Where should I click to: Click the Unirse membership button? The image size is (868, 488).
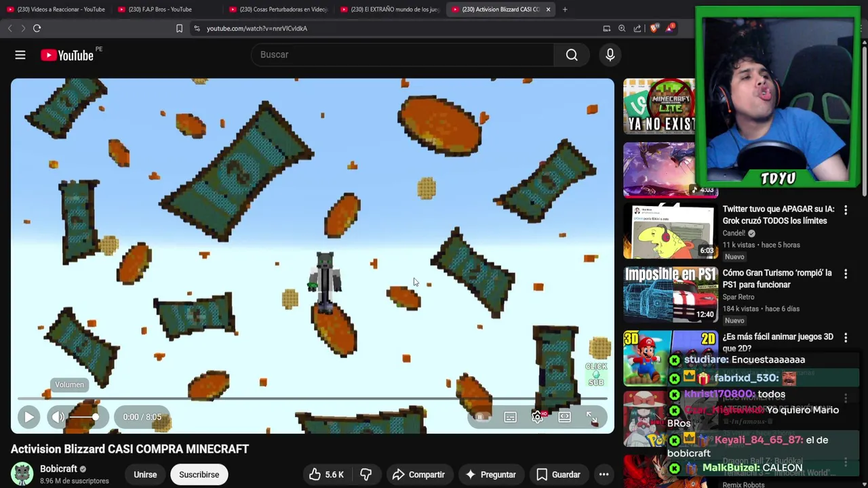point(145,474)
